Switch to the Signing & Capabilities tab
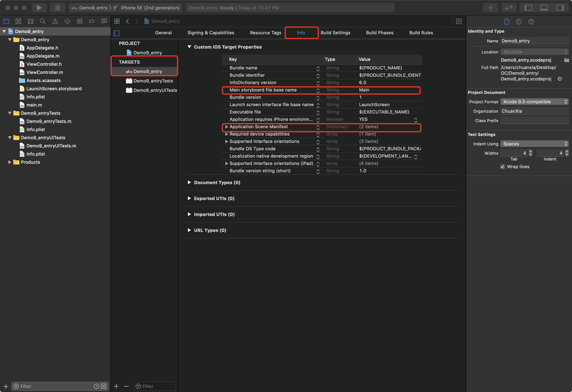 click(211, 33)
